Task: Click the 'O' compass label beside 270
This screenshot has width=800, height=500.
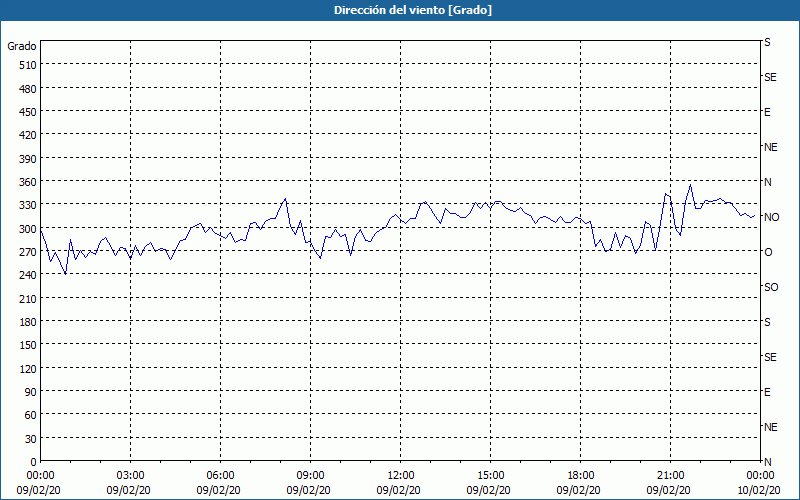Action: (x=768, y=252)
